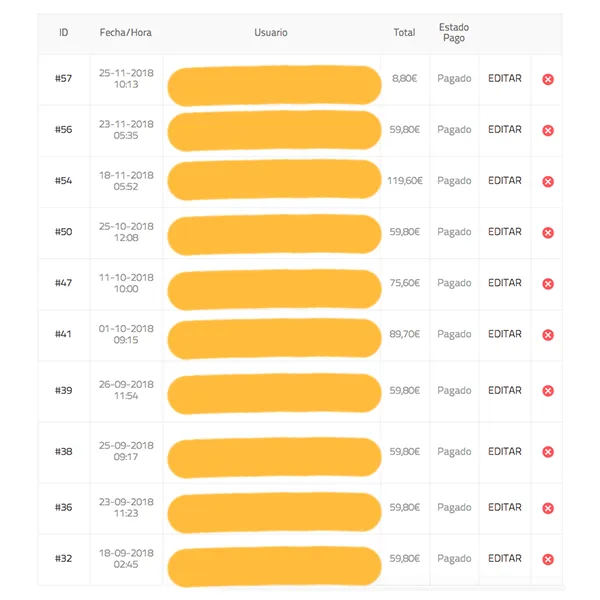
Task: Select the Estado Pago column header
Action: (454, 33)
